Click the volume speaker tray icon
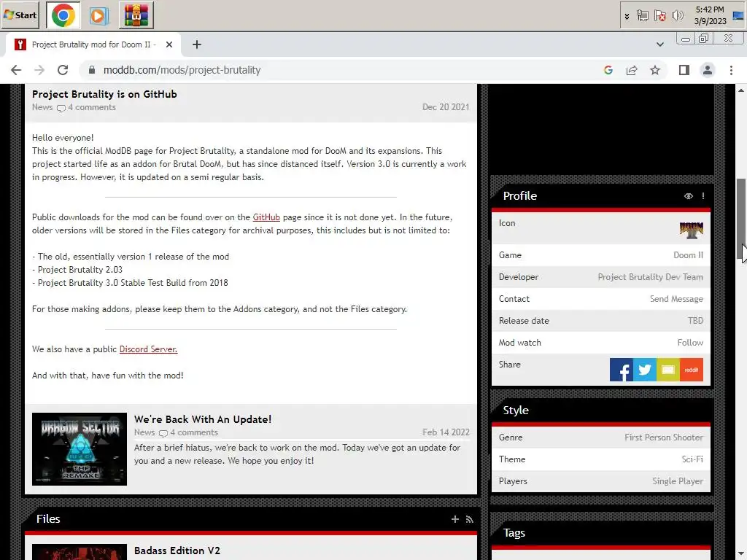The image size is (747, 560). click(677, 16)
